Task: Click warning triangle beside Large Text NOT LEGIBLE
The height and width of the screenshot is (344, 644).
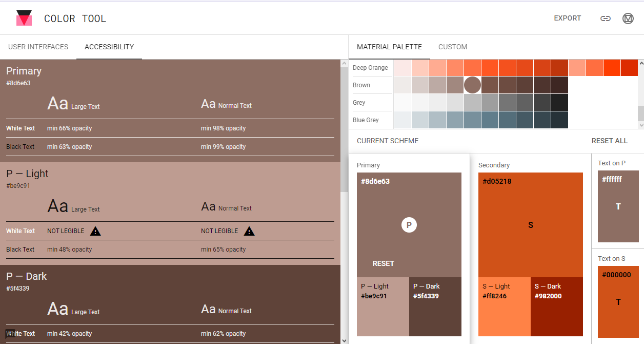Action: tap(95, 231)
